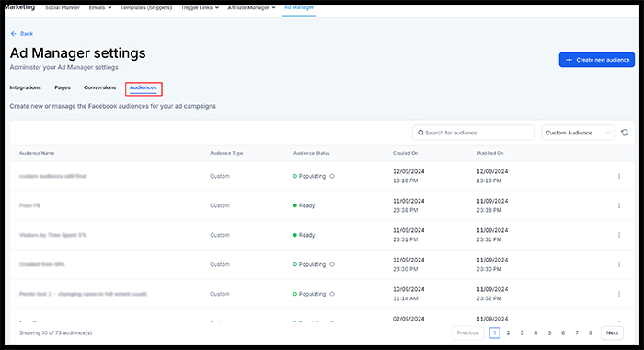644x350 pixels.
Task: Expand the Emails menu
Action: [100, 7]
